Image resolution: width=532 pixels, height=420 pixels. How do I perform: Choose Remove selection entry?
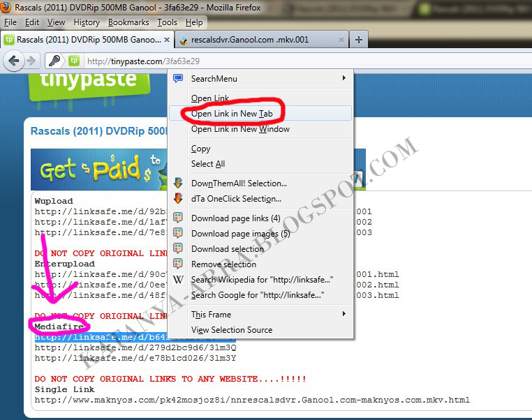pos(260,264)
